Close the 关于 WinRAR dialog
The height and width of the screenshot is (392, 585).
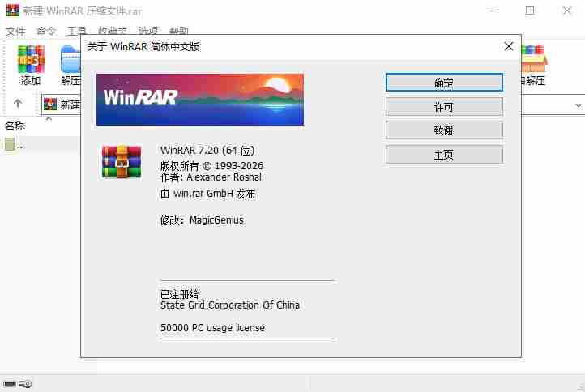(508, 46)
